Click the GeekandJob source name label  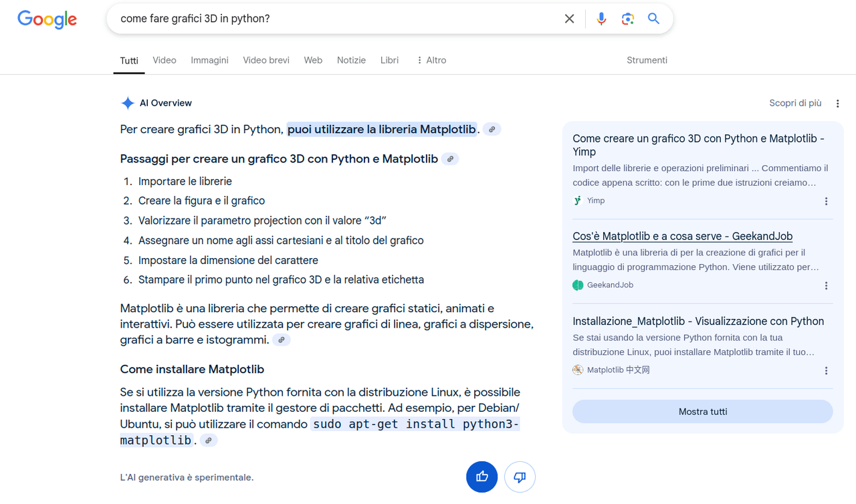pos(610,285)
